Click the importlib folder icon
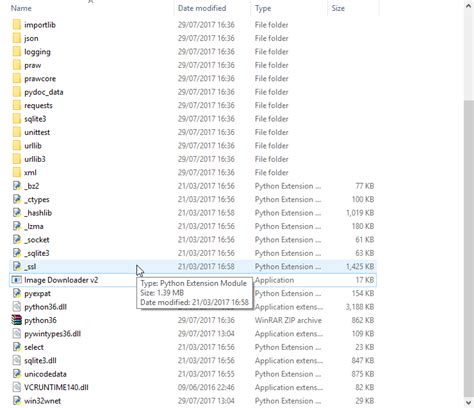 (x=17, y=25)
